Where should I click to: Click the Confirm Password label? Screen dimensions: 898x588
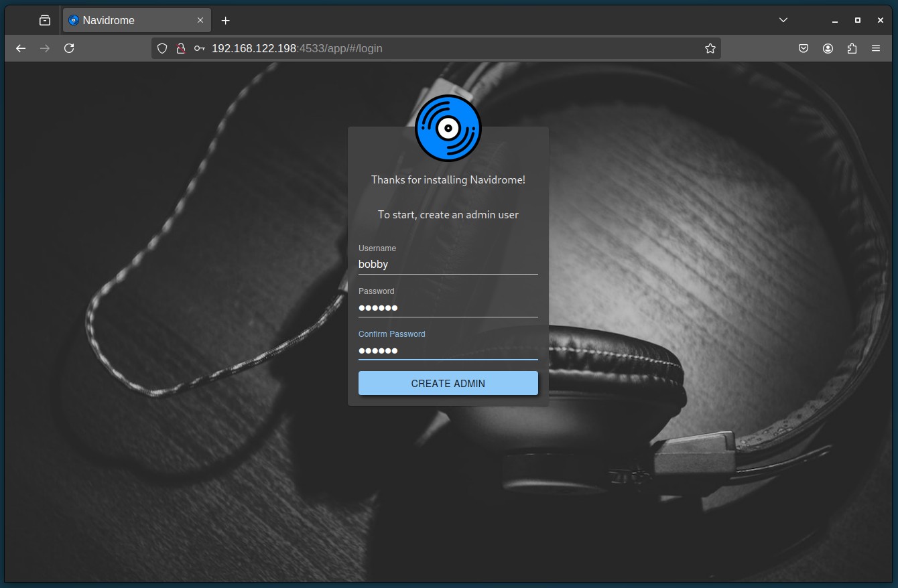pyautogui.click(x=392, y=334)
